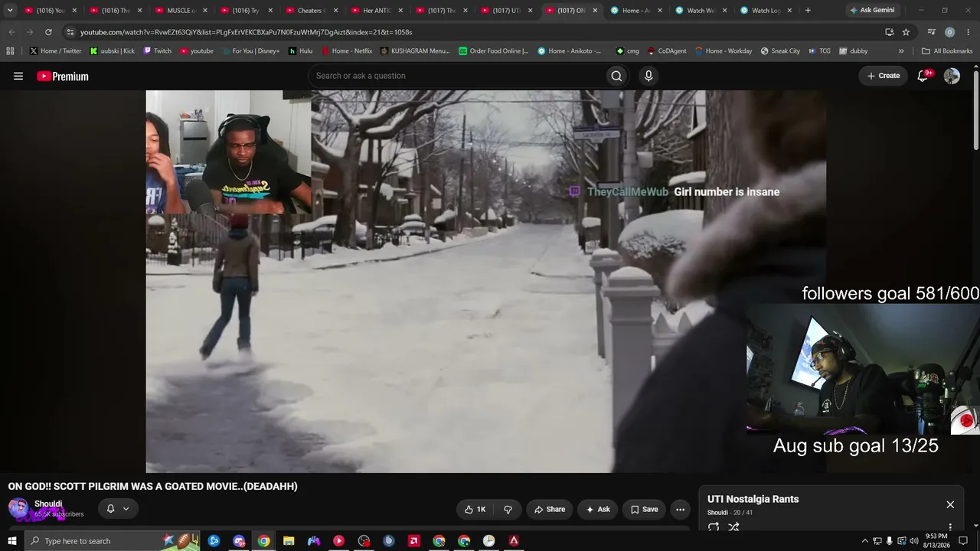This screenshot has width=980, height=551.
Task: Open YouTube notifications bell
Action: pyautogui.click(x=923, y=76)
